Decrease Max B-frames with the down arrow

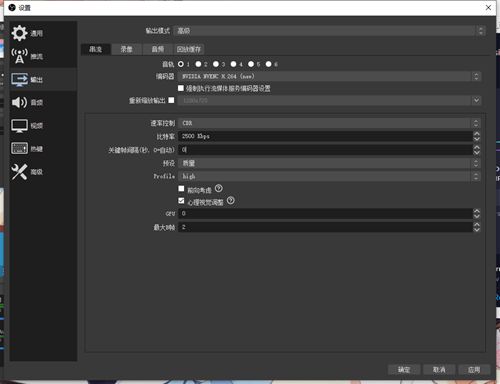tap(477, 230)
